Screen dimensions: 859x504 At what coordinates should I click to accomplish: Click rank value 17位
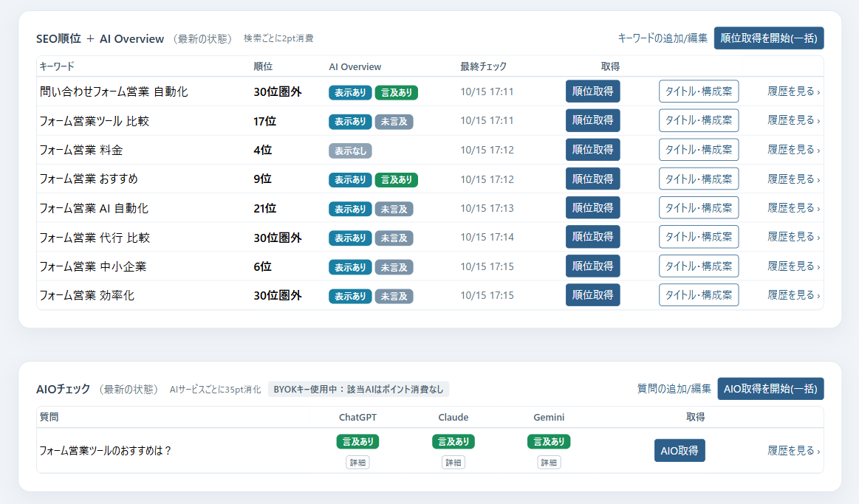(x=264, y=121)
